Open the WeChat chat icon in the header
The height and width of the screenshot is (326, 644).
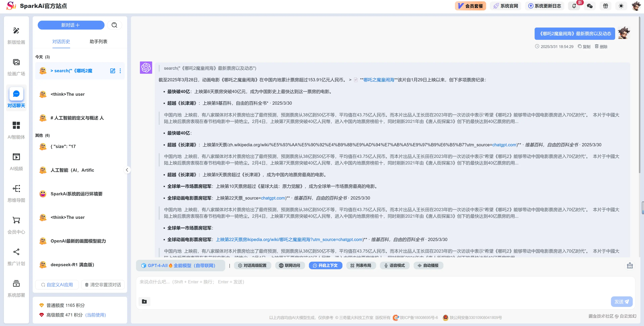coord(590,6)
